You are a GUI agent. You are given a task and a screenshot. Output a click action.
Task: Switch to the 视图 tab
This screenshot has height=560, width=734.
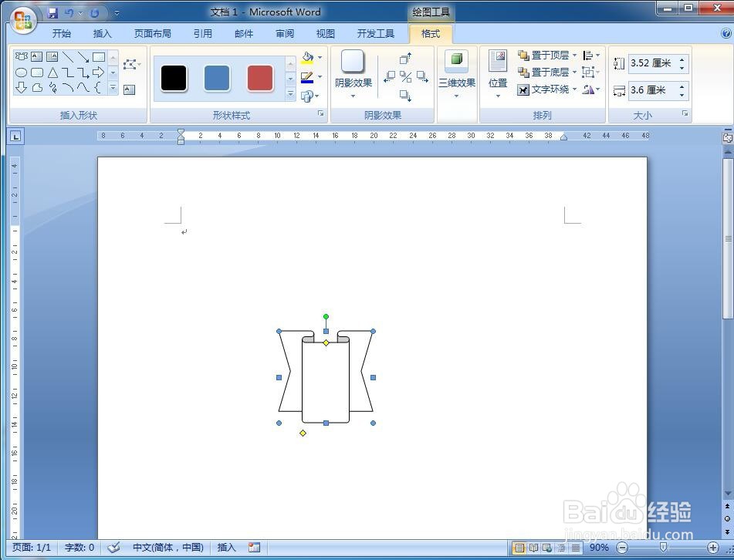click(326, 34)
